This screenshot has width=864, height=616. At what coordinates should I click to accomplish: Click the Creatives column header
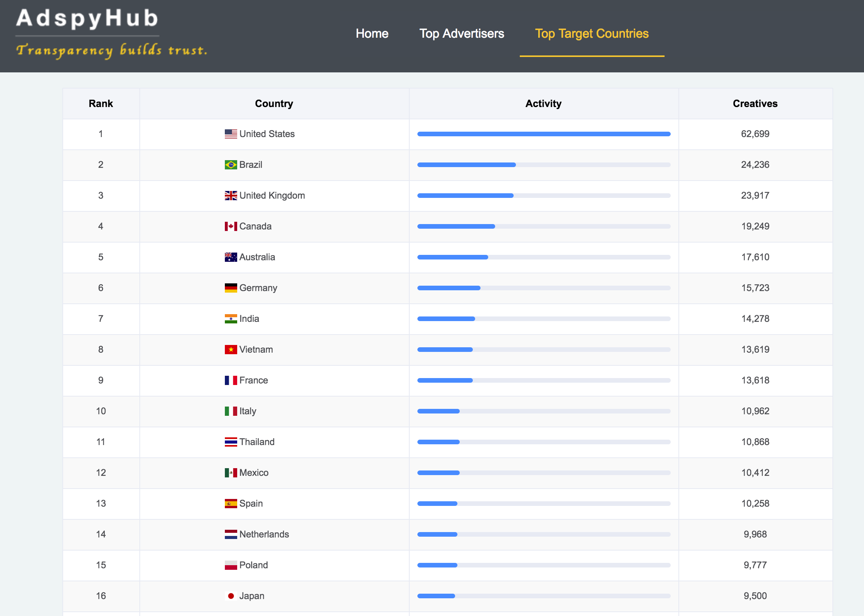coord(755,104)
